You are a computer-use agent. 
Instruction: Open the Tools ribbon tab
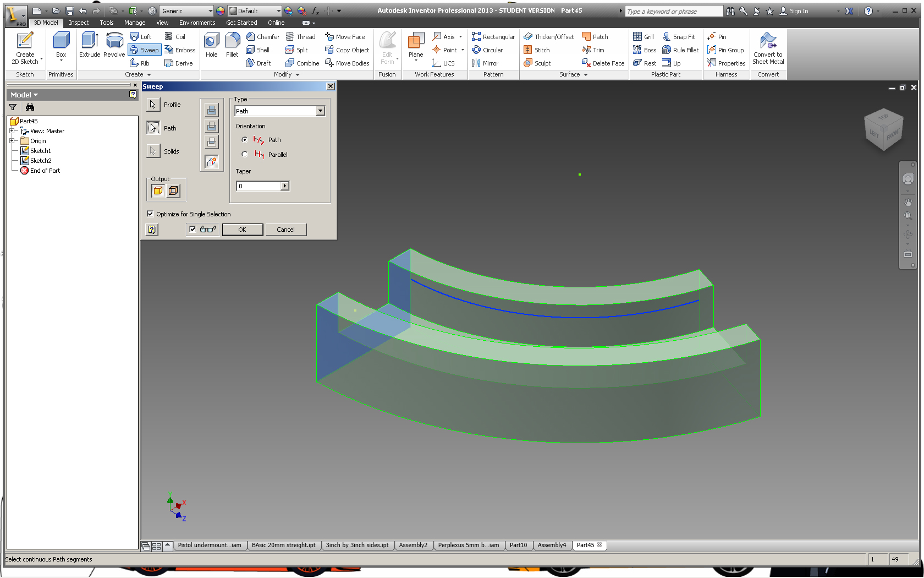(107, 23)
